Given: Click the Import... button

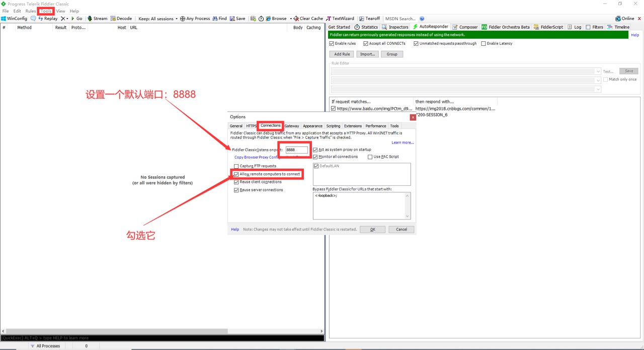Looking at the screenshot, I should point(367,54).
